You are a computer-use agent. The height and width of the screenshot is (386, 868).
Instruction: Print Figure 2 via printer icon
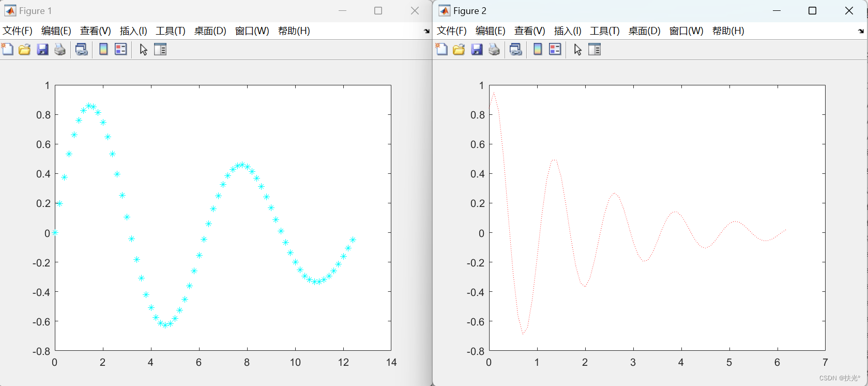pos(494,49)
